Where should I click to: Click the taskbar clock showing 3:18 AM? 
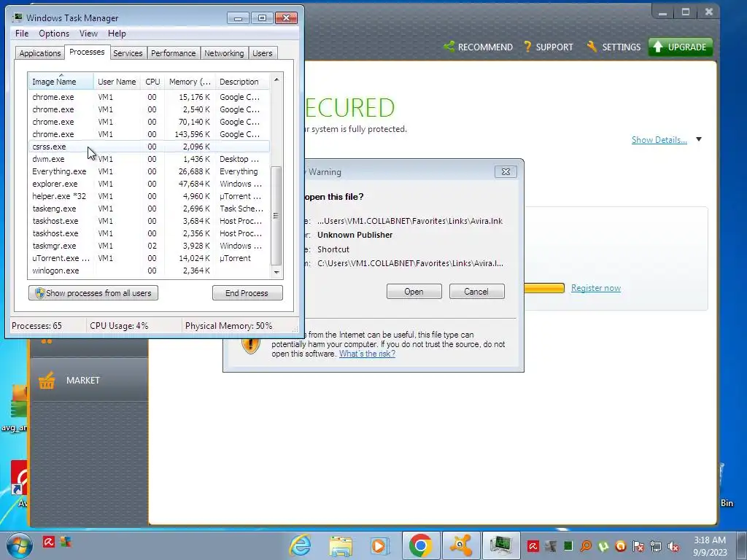point(710,546)
